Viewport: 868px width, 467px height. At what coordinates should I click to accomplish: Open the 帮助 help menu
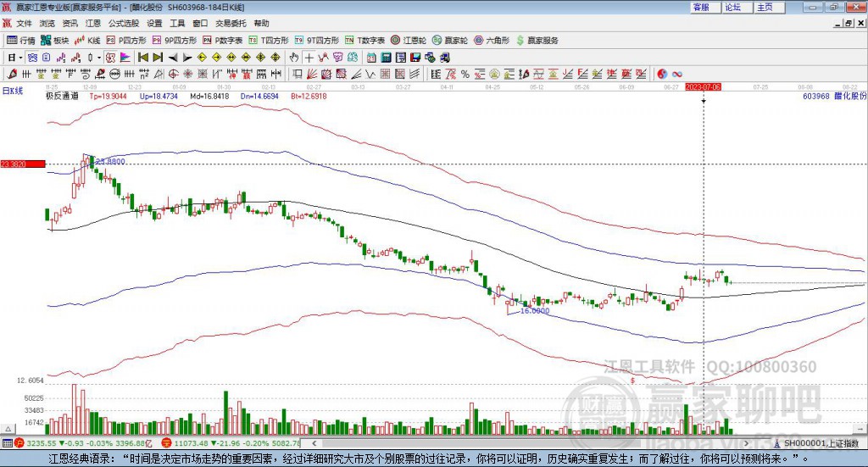(261, 23)
